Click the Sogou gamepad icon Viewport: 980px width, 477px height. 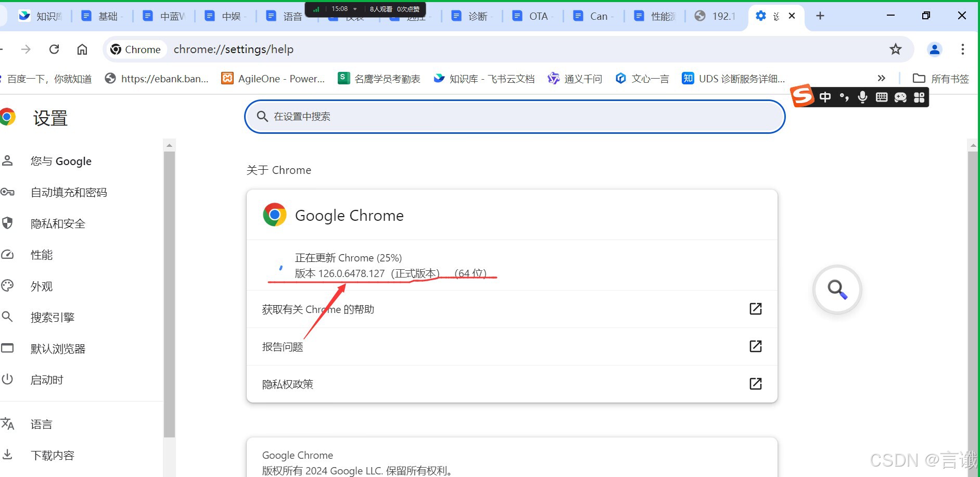(x=900, y=97)
